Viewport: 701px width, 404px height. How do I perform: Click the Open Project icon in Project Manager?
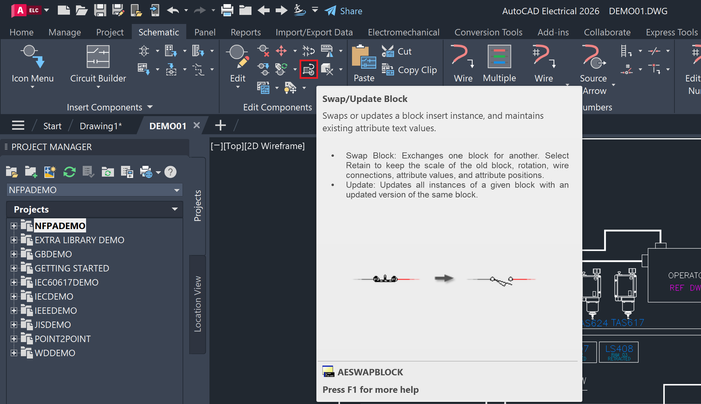coord(12,172)
